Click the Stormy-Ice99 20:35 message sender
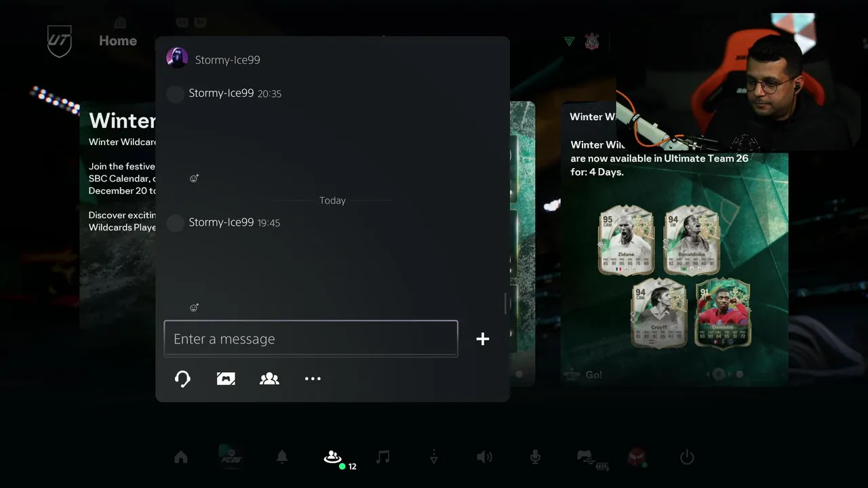This screenshot has width=868, height=488. click(x=221, y=94)
